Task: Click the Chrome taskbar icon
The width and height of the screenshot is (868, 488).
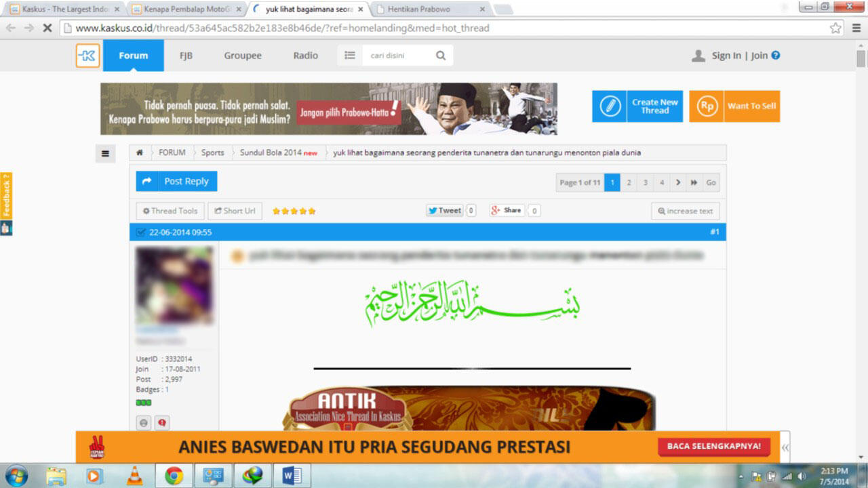Action: (174, 476)
